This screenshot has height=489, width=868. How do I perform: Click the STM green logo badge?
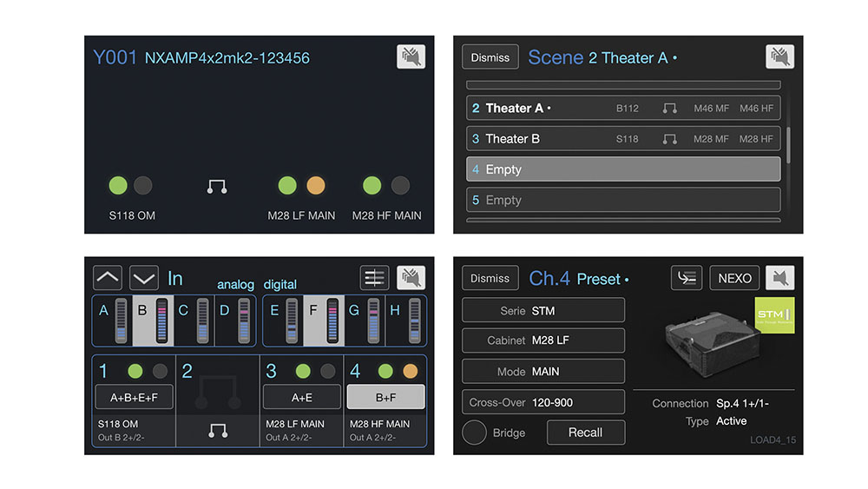click(774, 315)
